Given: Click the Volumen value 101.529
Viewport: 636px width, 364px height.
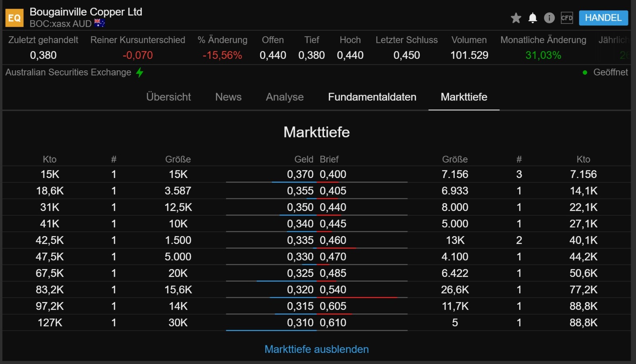Looking at the screenshot, I should 469,55.
